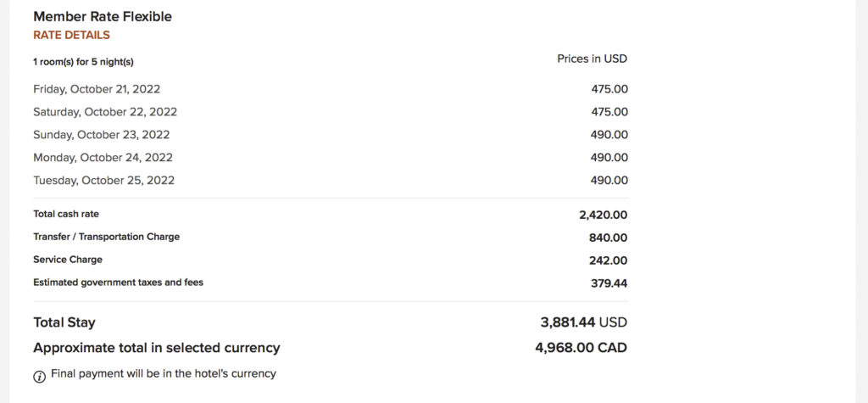
Task: Click the Approximate total in selected currency label
Action: pos(156,348)
